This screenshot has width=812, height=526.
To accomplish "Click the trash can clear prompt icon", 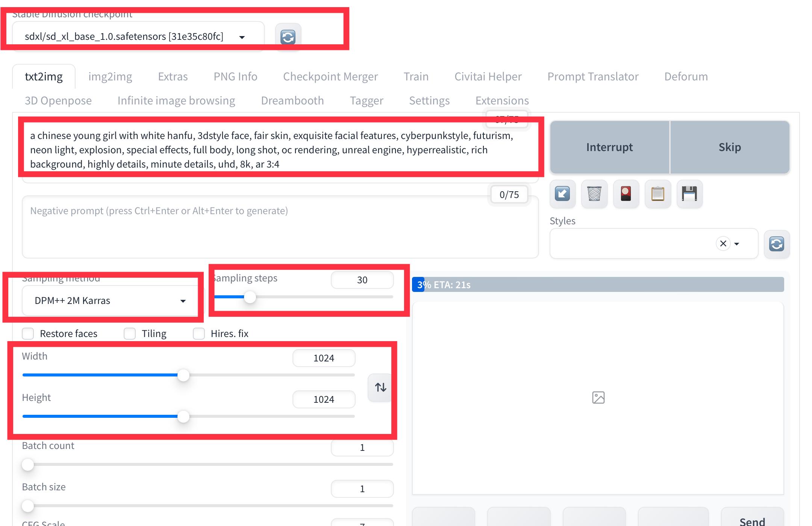I will [594, 194].
